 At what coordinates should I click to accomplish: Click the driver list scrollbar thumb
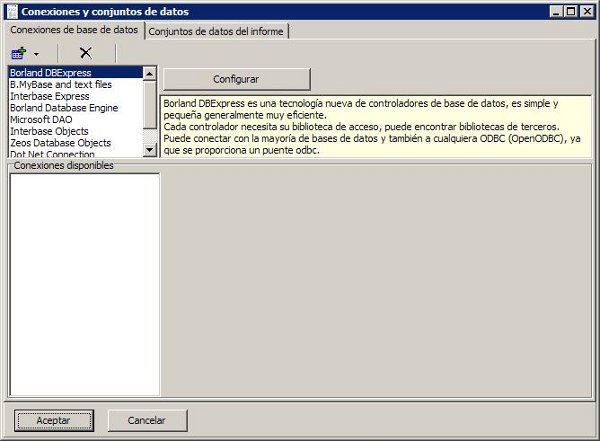(x=149, y=104)
